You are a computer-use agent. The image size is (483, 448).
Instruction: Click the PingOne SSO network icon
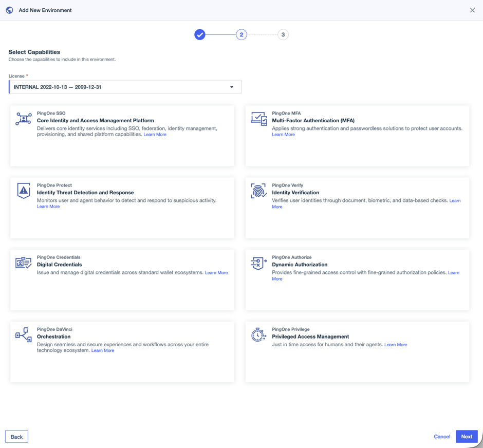coord(24,119)
